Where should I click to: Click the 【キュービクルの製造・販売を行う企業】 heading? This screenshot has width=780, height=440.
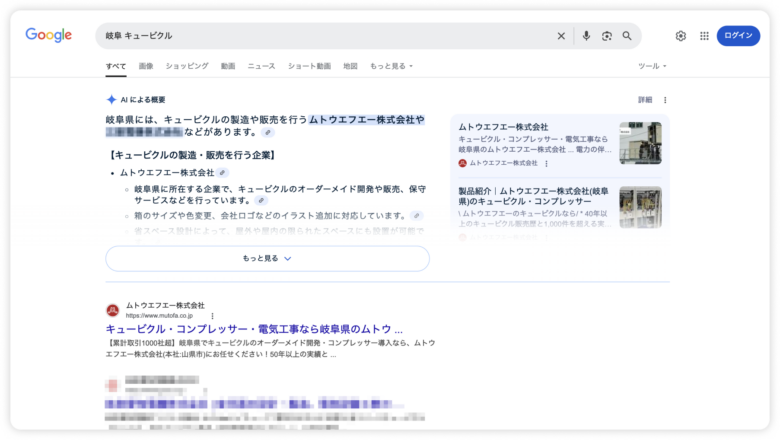(191, 155)
